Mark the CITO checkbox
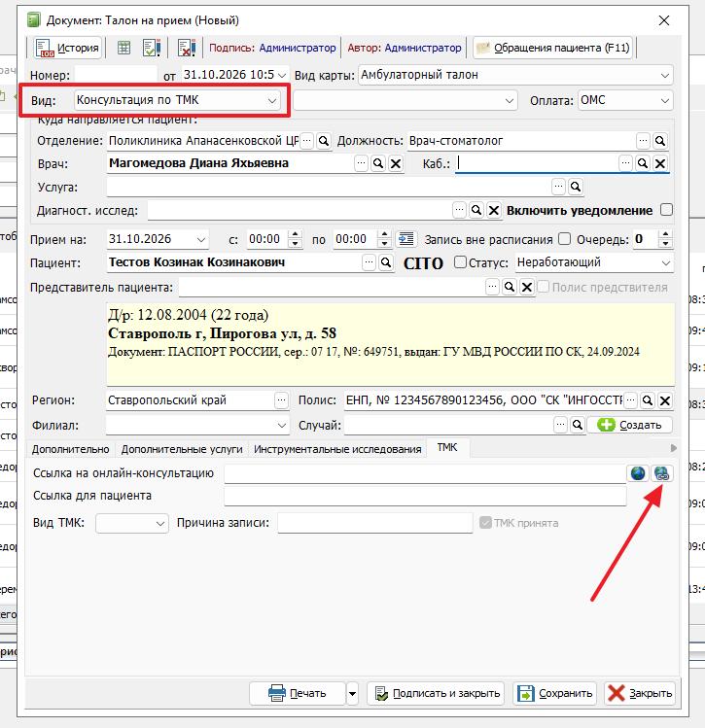 pyautogui.click(x=460, y=261)
